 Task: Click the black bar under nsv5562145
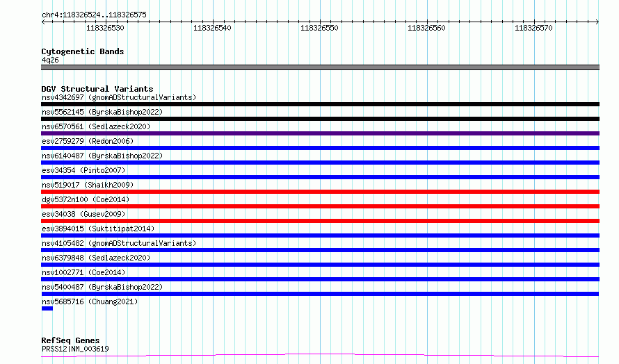click(320, 119)
